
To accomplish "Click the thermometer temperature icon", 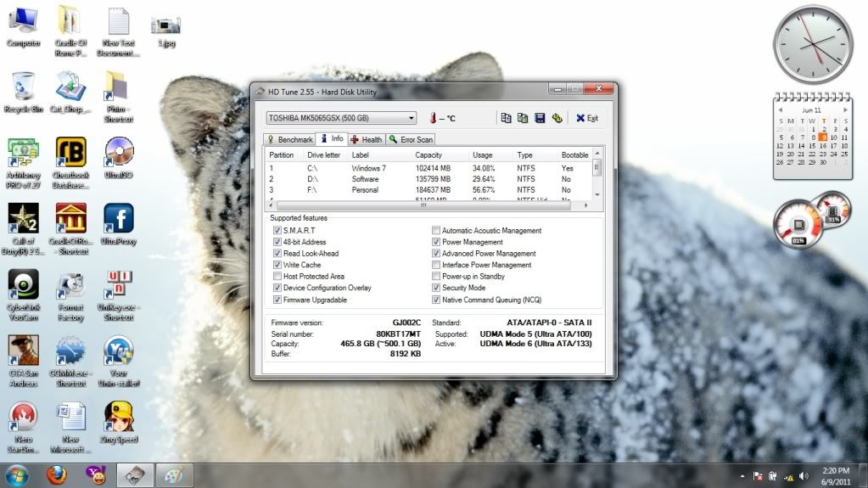I will [433, 118].
